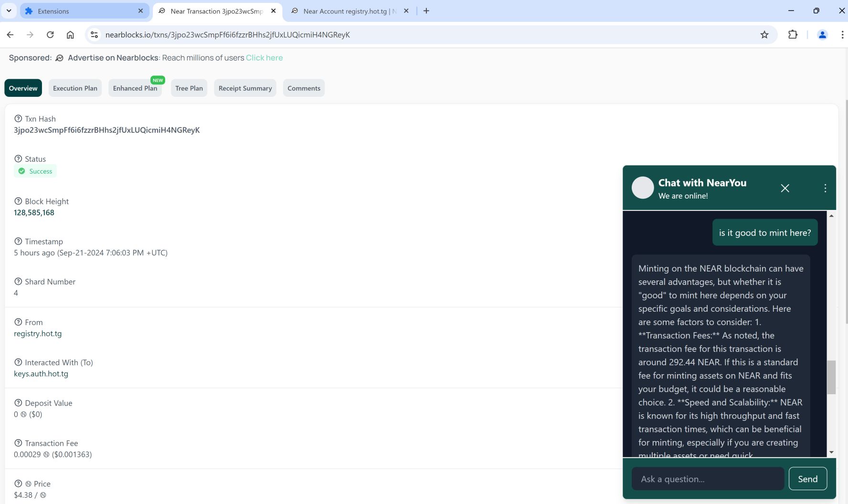The height and width of the screenshot is (504, 848).
Task: Show help for Shard Number
Action: [18, 282]
